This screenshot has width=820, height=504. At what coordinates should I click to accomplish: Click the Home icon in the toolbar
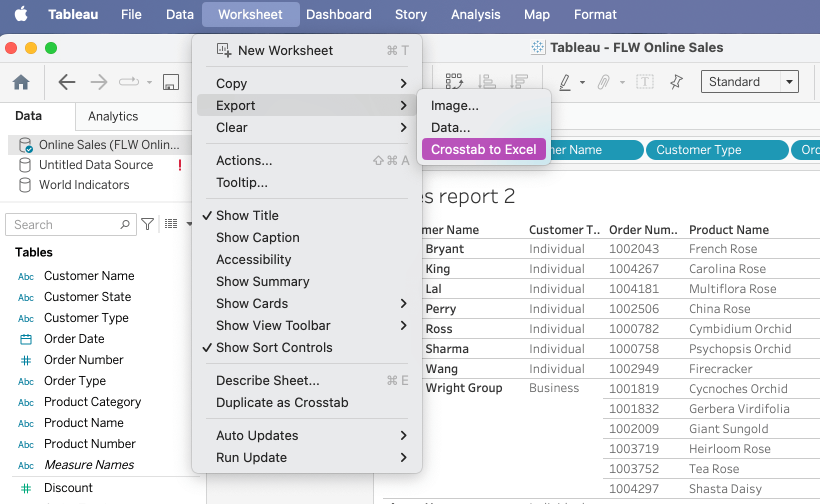click(x=21, y=81)
